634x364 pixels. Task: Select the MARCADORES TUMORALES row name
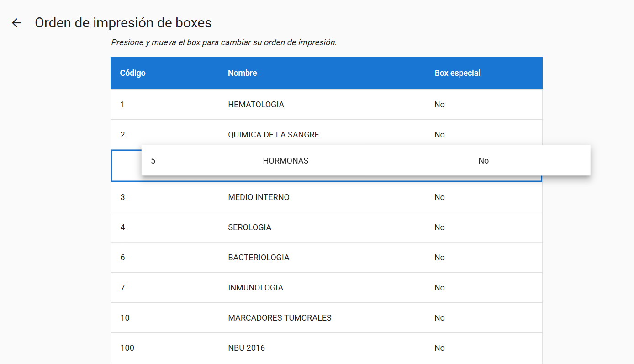(280, 318)
